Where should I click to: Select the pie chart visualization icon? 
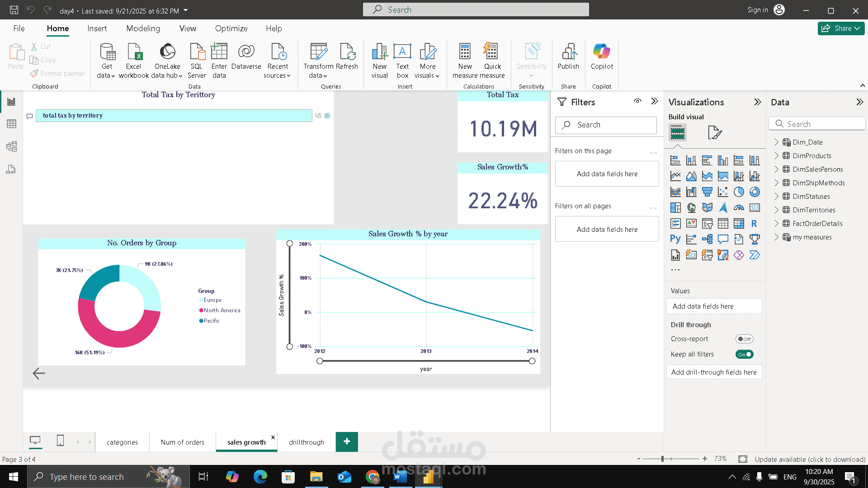click(739, 192)
